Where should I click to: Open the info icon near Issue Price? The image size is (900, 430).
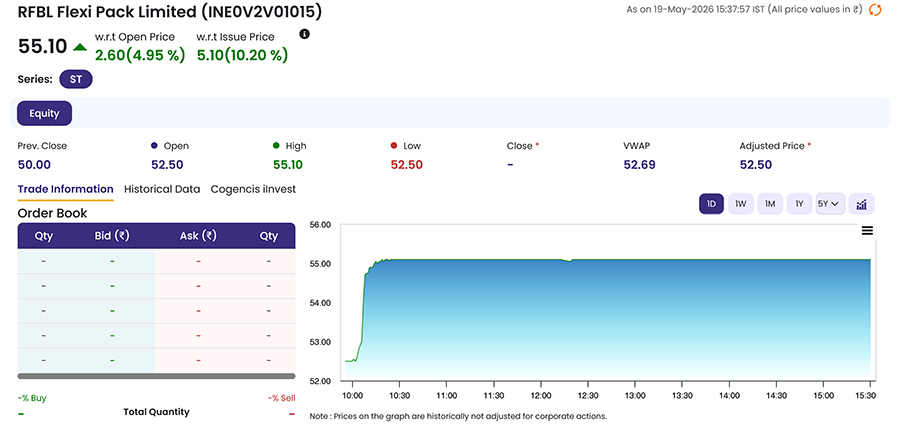(305, 34)
